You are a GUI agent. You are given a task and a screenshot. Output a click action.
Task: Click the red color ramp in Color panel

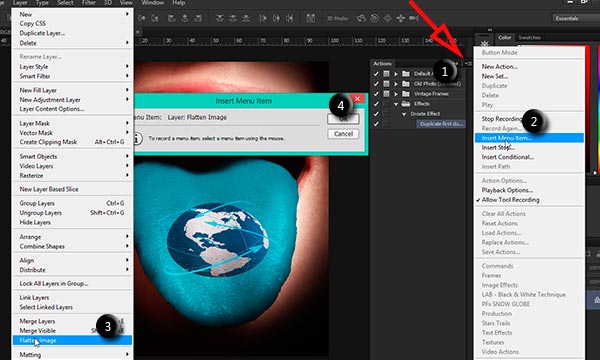tap(589, 109)
